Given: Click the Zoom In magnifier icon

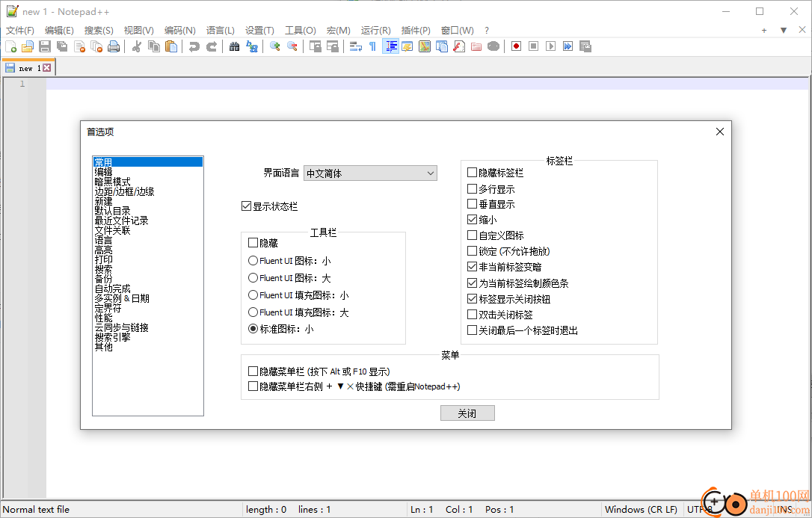Looking at the screenshot, I should pyautogui.click(x=275, y=46).
